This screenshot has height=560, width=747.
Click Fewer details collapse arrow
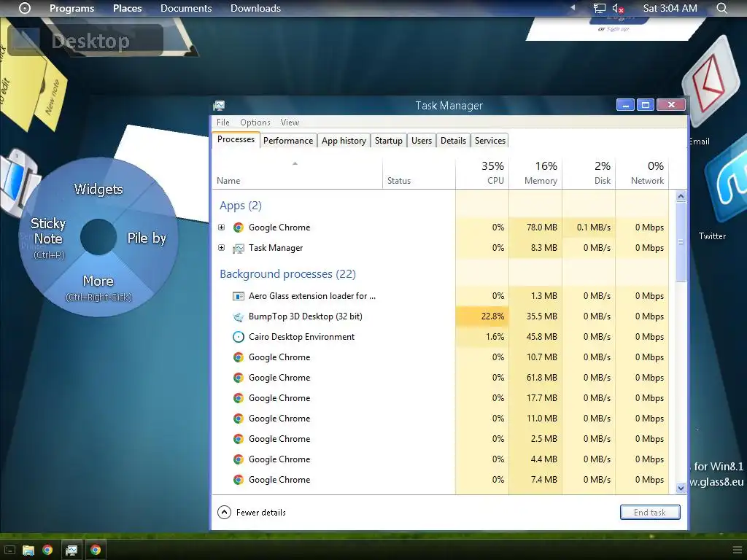(224, 513)
